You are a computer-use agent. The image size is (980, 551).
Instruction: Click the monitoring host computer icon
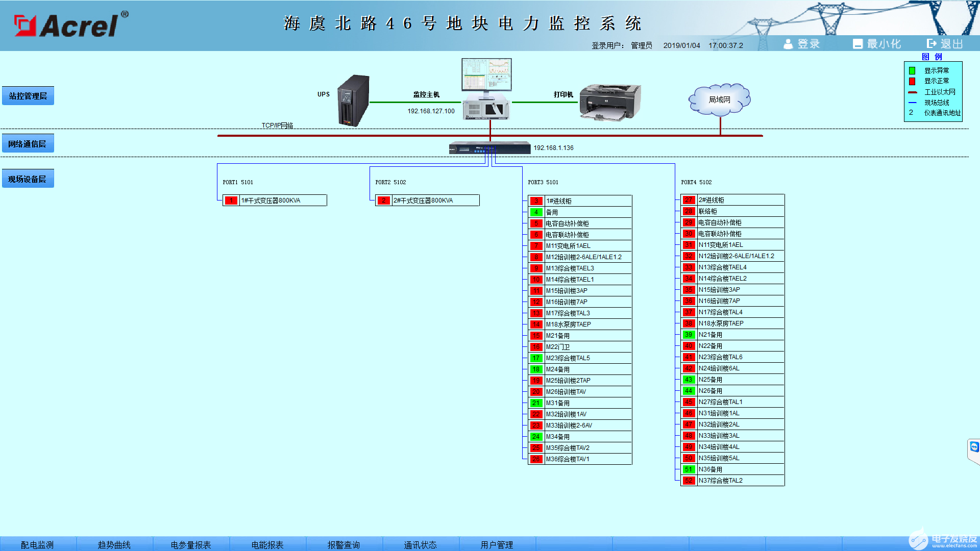click(486, 89)
